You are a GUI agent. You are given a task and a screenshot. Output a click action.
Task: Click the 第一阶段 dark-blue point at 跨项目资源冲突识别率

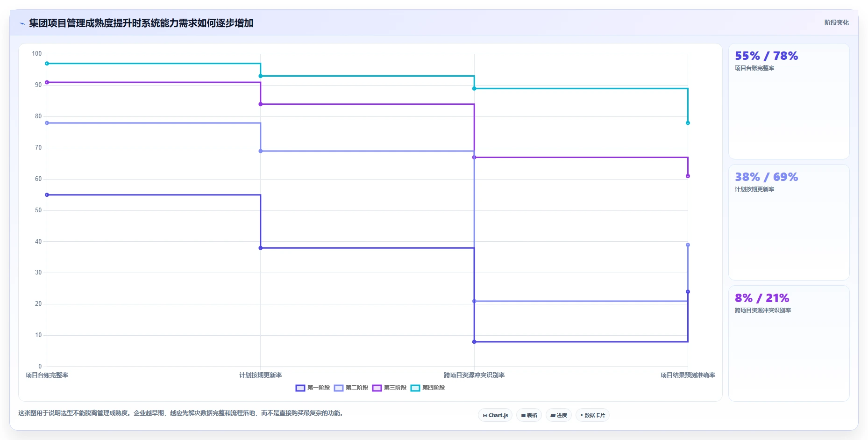coord(474,342)
